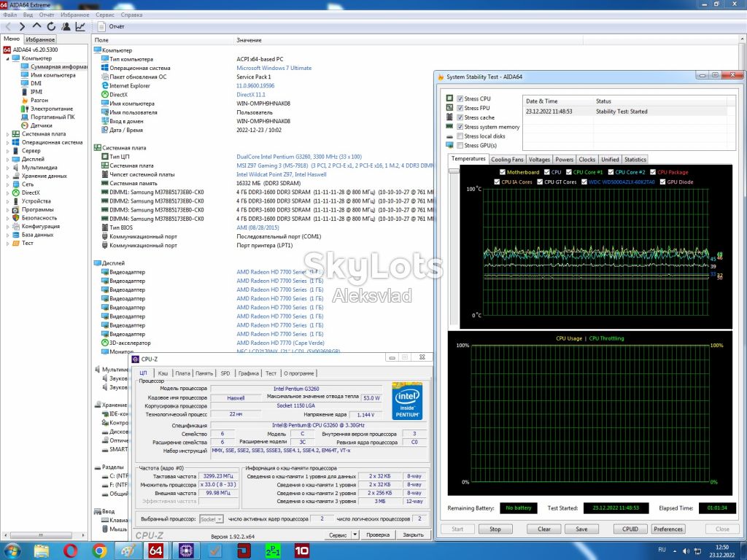
Task: Stop the stability test
Action: [x=495, y=529]
